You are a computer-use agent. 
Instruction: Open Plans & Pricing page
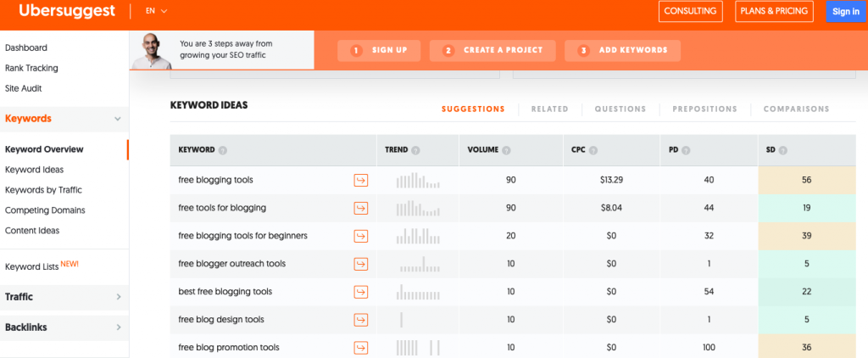[x=775, y=11]
